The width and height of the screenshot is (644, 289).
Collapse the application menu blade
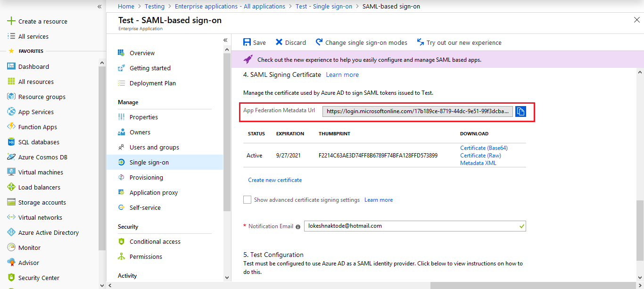225,40
